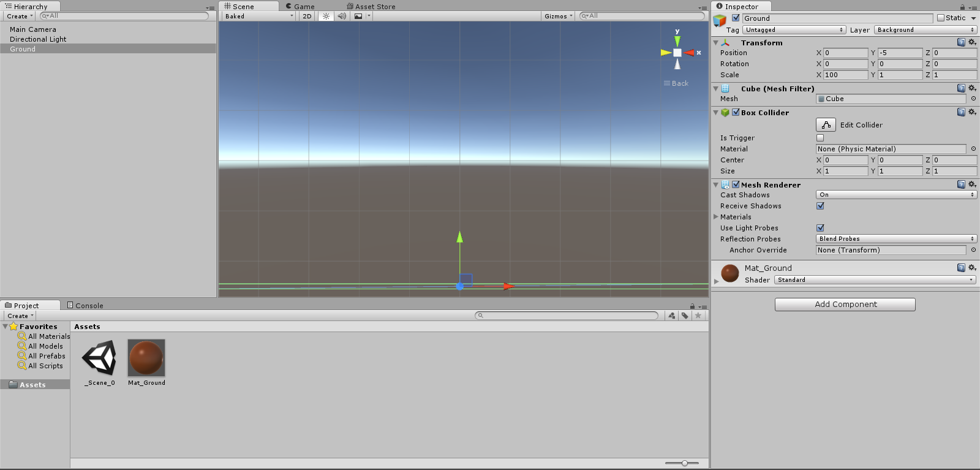Toggle scene effects image icon

tap(358, 17)
